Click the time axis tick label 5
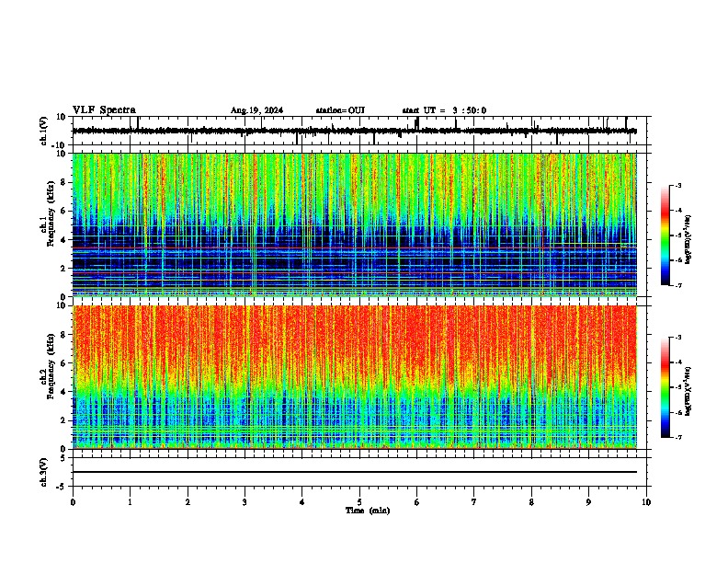 click(359, 502)
